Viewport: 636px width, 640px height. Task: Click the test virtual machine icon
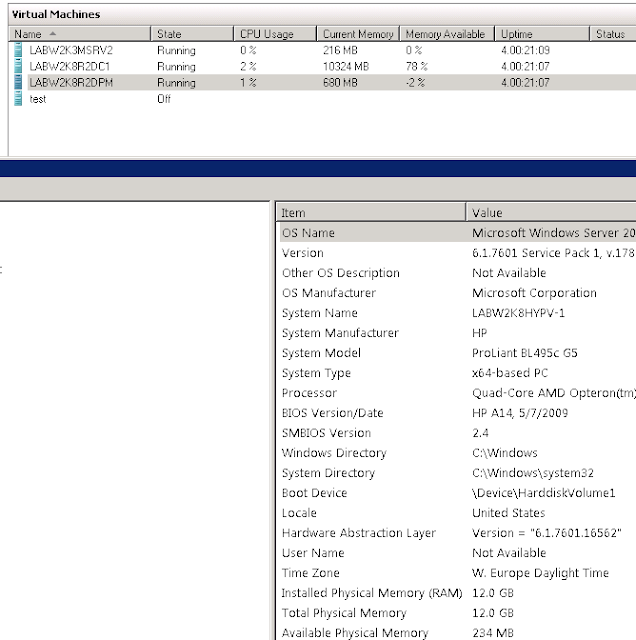(x=18, y=99)
